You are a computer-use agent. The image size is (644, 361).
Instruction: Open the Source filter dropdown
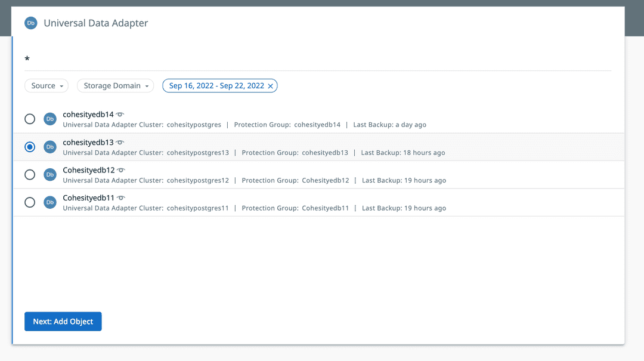pyautogui.click(x=47, y=86)
